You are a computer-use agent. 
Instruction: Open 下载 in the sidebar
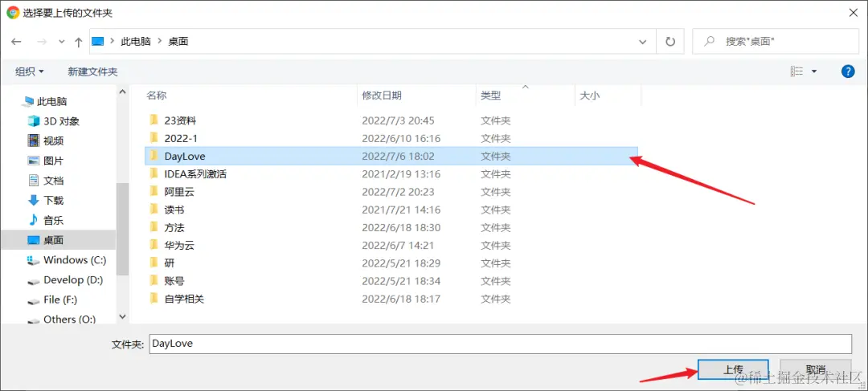coord(54,200)
